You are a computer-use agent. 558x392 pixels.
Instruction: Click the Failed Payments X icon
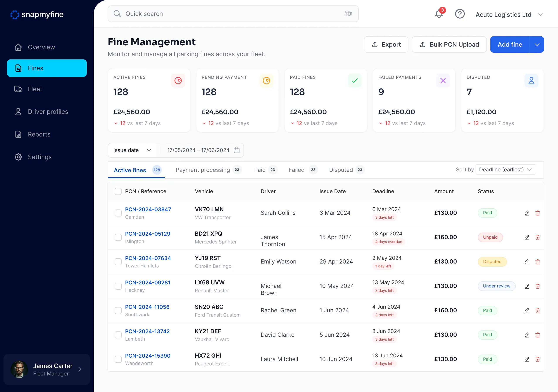click(x=443, y=81)
